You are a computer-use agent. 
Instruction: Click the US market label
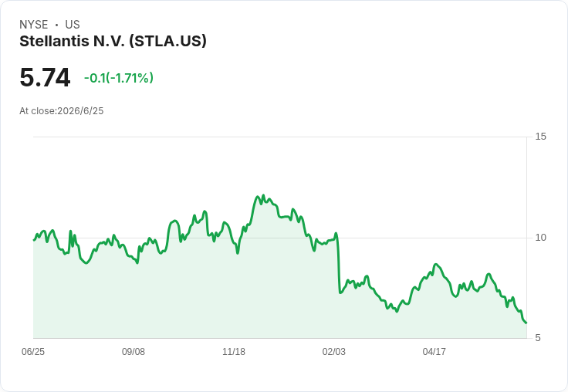click(73, 25)
